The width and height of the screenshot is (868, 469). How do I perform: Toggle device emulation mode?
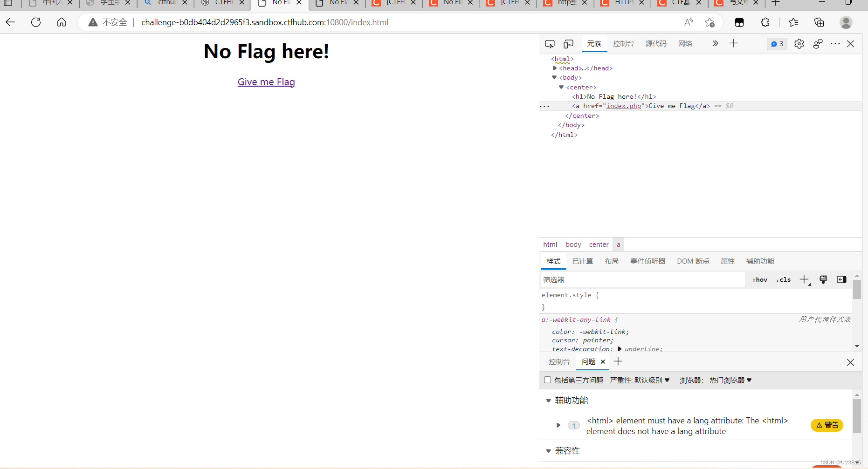pos(568,44)
